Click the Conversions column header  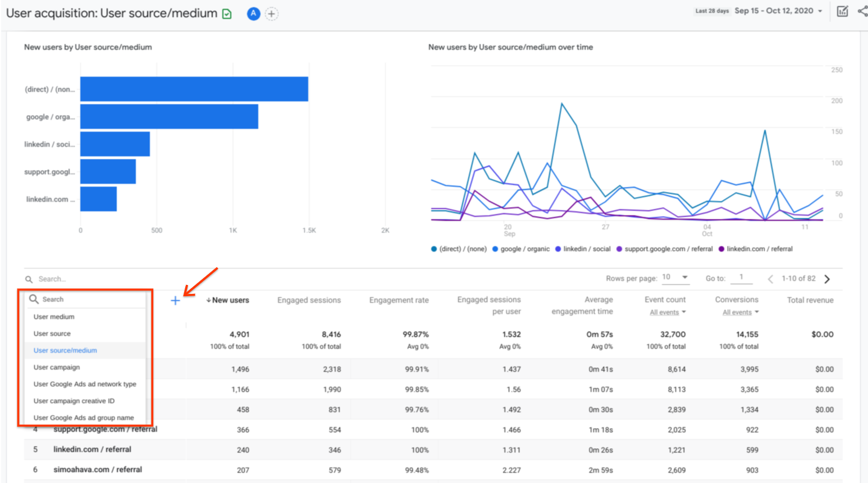click(737, 300)
